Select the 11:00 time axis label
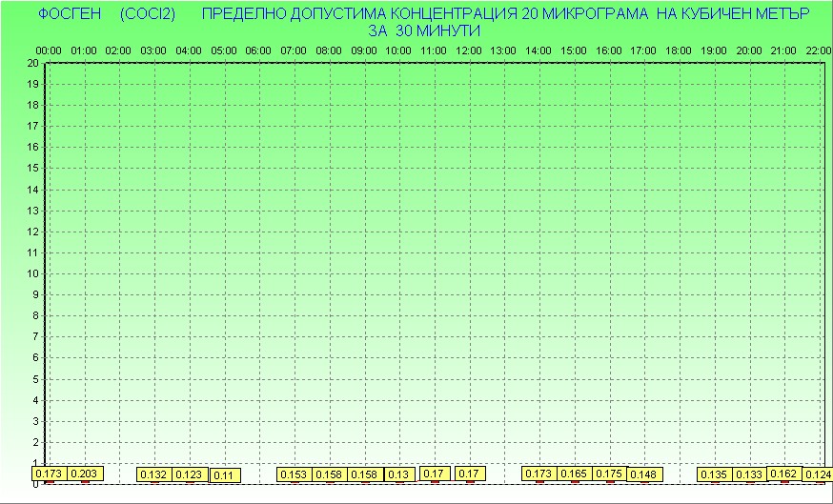Image resolution: width=833 pixels, height=504 pixels. click(x=434, y=51)
